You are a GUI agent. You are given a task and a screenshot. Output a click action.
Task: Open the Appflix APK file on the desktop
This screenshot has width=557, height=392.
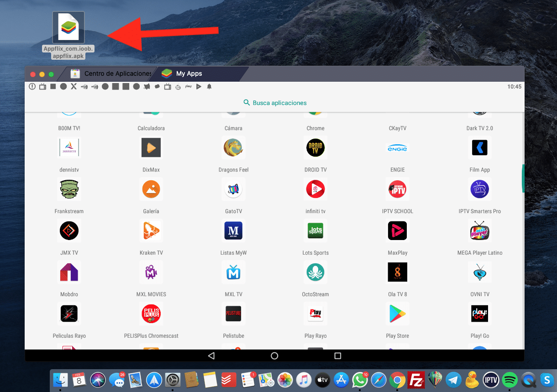coord(68,27)
